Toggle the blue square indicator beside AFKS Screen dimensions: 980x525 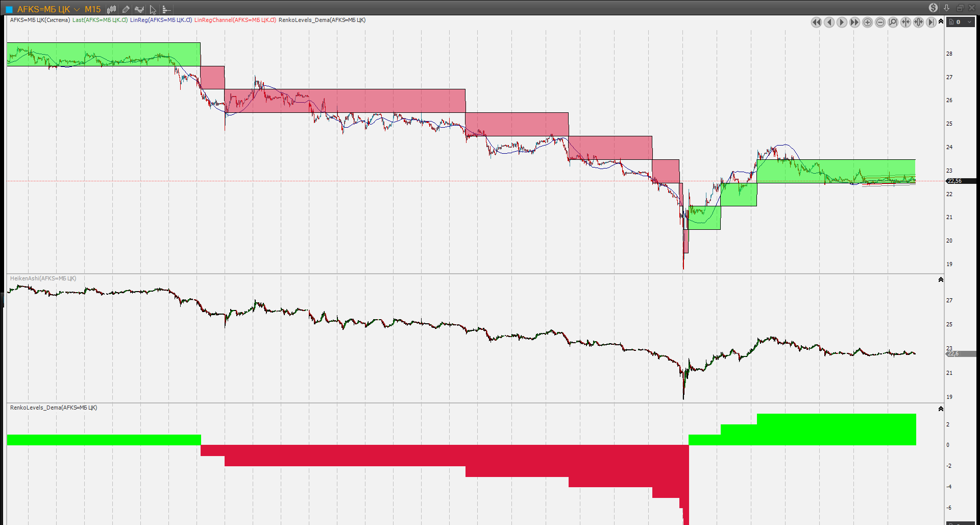pos(9,9)
